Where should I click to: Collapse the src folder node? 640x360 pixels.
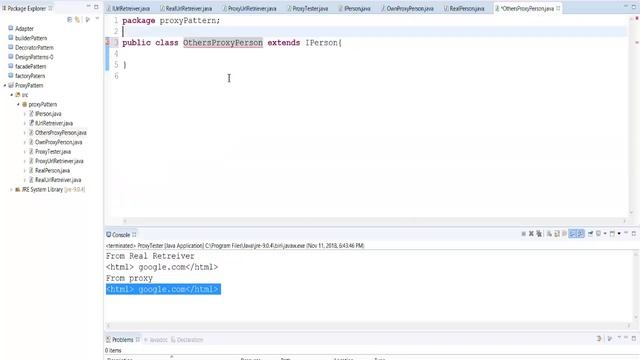pos(12,95)
